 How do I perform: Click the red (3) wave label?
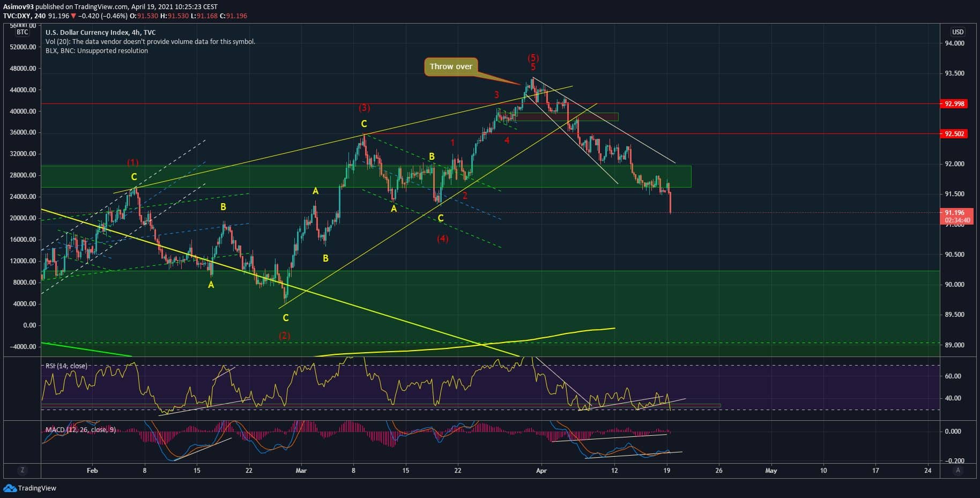pos(364,108)
